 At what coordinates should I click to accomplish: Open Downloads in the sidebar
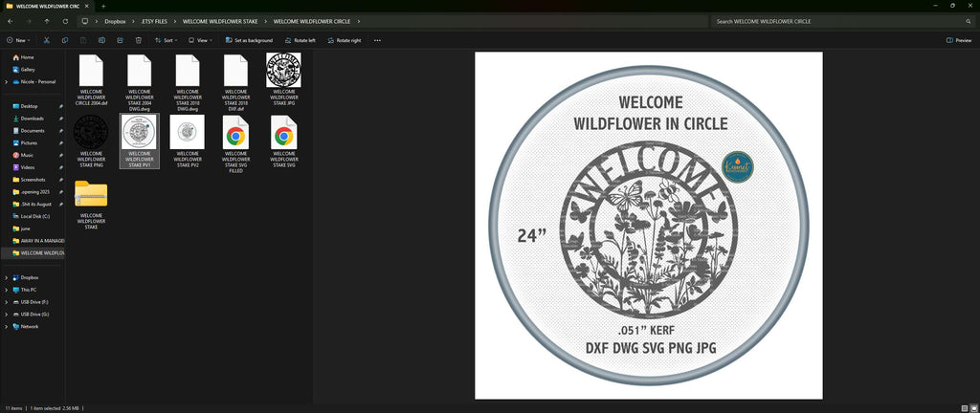pyautogui.click(x=32, y=119)
